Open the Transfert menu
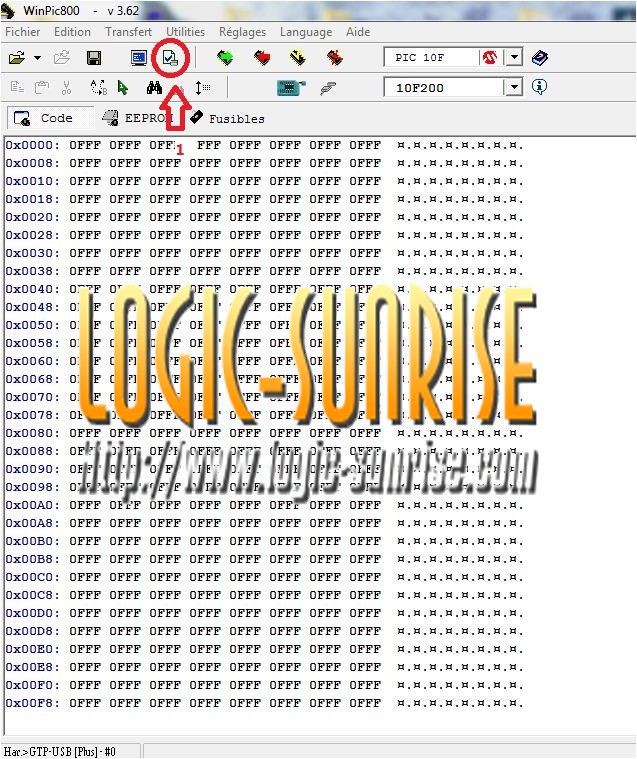Viewport: 637px width, 759px height. [x=128, y=32]
